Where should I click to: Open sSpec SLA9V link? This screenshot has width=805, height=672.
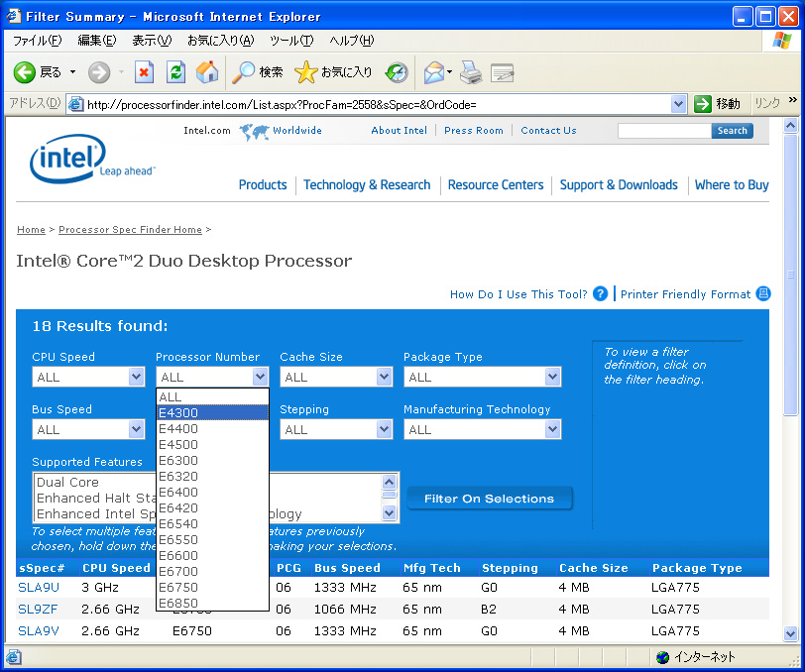click(x=39, y=631)
